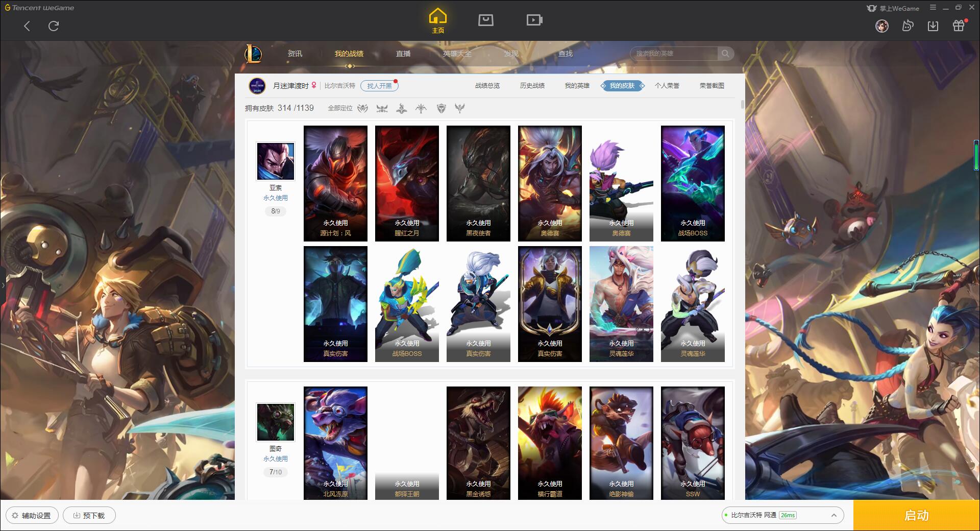Open the WeGame hamburger menu icon
Image resolution: width=980 pixels, height=531 pixels.
(933, 8)
